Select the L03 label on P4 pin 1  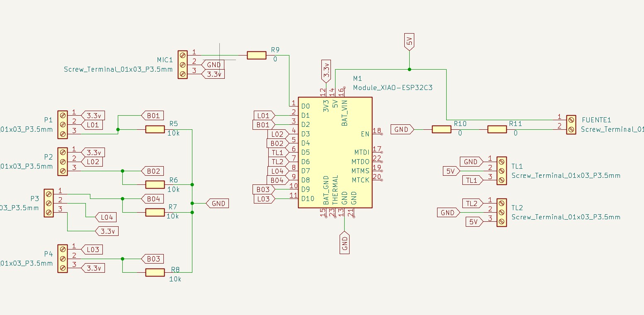click(x=92, y=250)
